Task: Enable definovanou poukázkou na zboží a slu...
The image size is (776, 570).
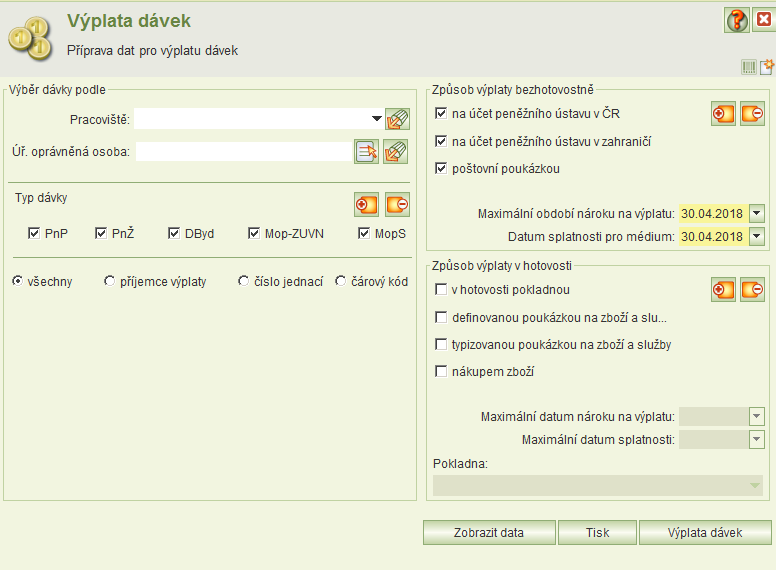Action: (x=441, y=317)
